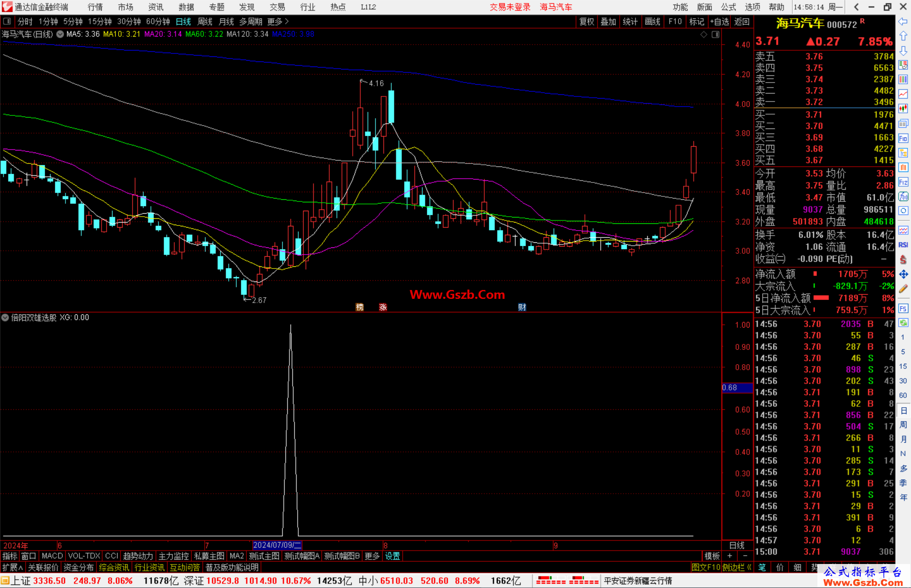Expand 更多 indicator list in bottom tabs
The width and height of the screenshot is (911, 588).
[x=372, y=556]
